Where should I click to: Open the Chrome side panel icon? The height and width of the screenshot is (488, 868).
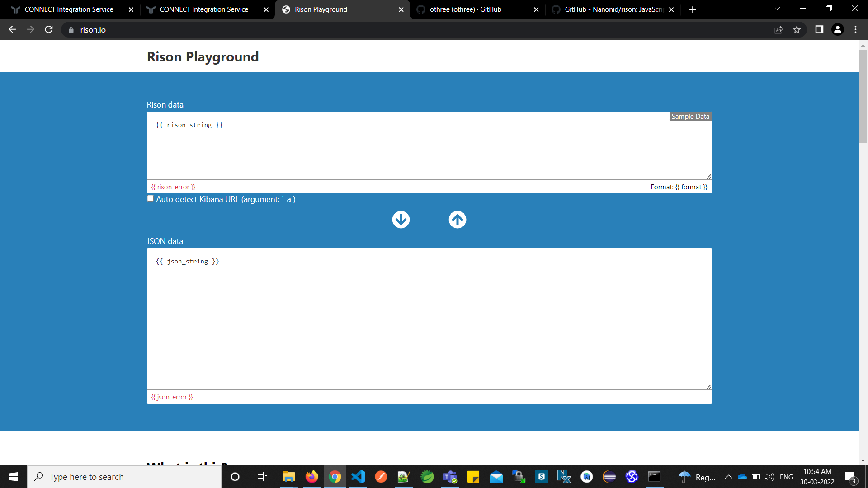[x=819, y=30]
